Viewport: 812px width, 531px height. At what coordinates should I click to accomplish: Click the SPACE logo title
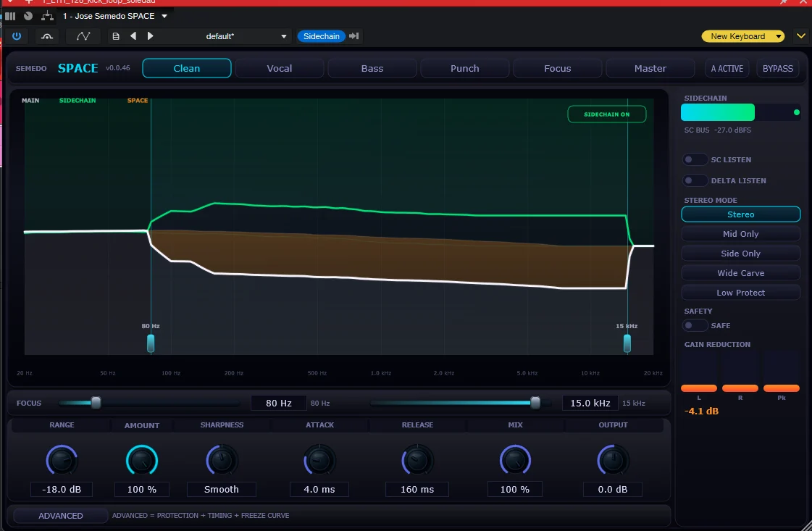(x=78, y=68)
